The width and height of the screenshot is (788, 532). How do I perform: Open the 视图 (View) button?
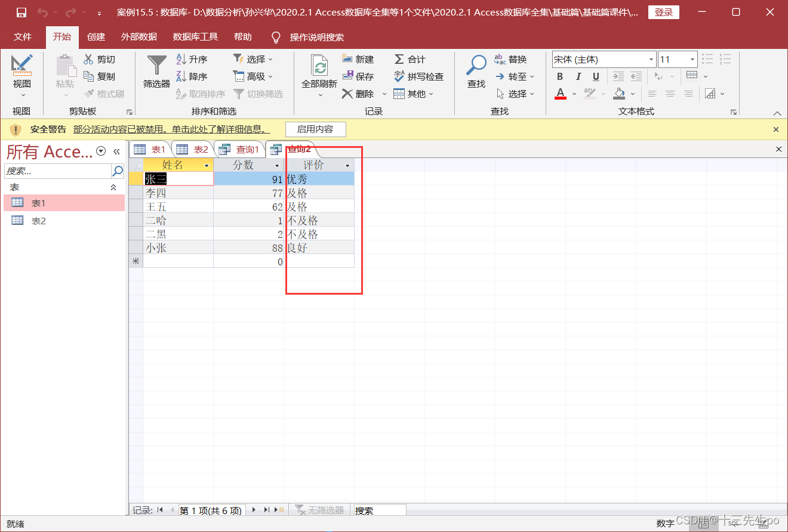pyautogui.click(x=22, y=78)
